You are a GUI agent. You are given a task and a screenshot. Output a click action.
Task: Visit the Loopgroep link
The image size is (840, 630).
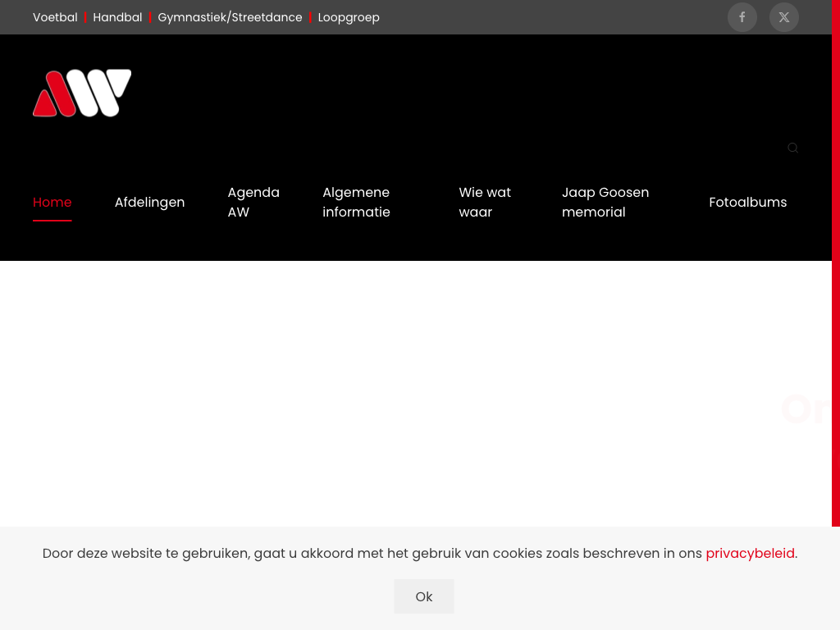click(x=349, y=17)
